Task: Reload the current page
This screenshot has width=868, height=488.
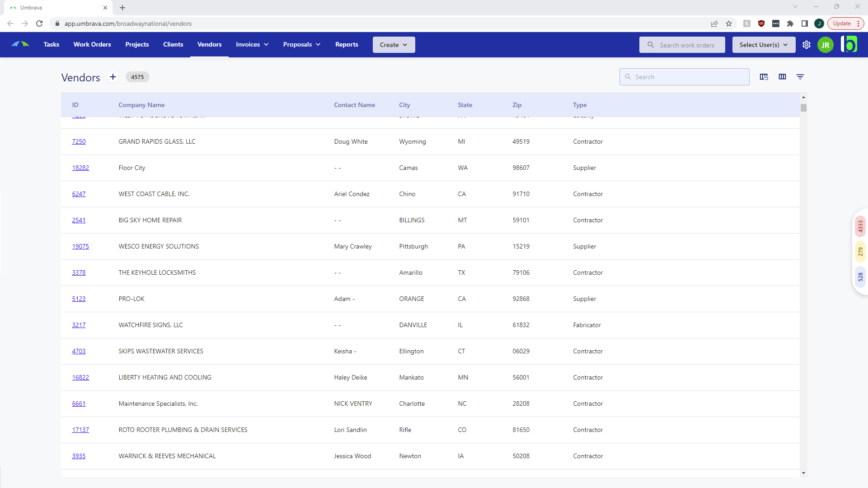Action: pos(40,23)
